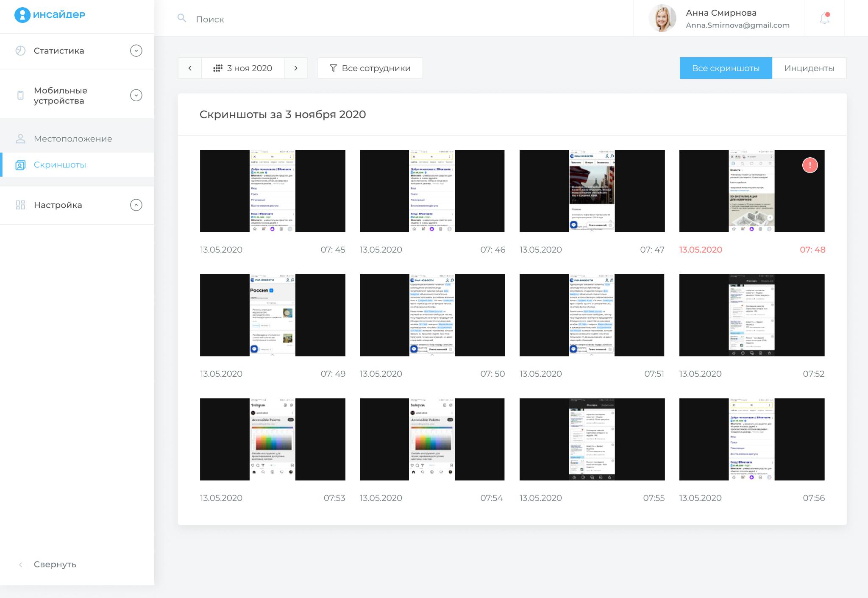Click the Настройка grid icon
This screenshot has height=598, width=868.
[20, 205]
